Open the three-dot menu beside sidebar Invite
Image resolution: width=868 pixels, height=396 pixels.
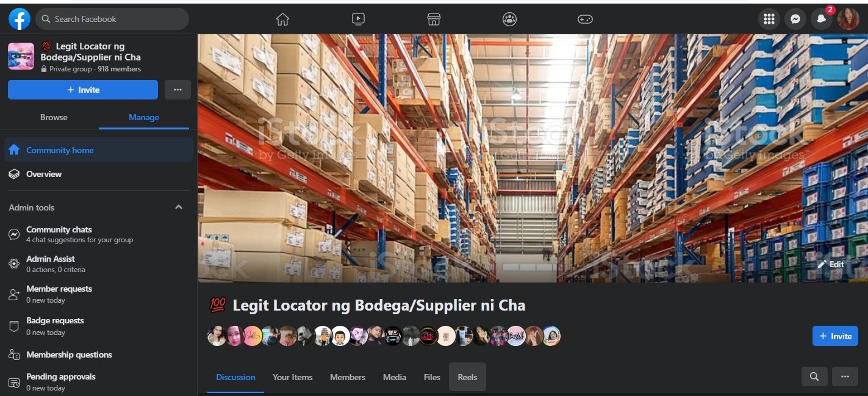pos(178,90)
